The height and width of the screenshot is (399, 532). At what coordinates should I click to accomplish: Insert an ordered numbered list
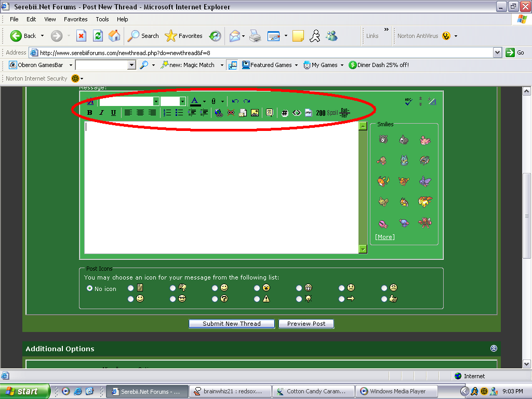[167, 113]
